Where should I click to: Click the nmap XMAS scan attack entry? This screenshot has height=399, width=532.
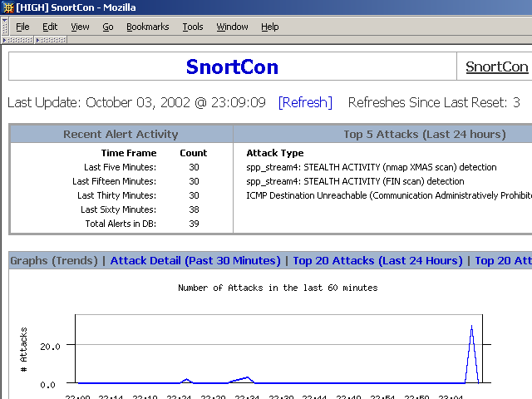pyautogui.click(x=372, y=167)
